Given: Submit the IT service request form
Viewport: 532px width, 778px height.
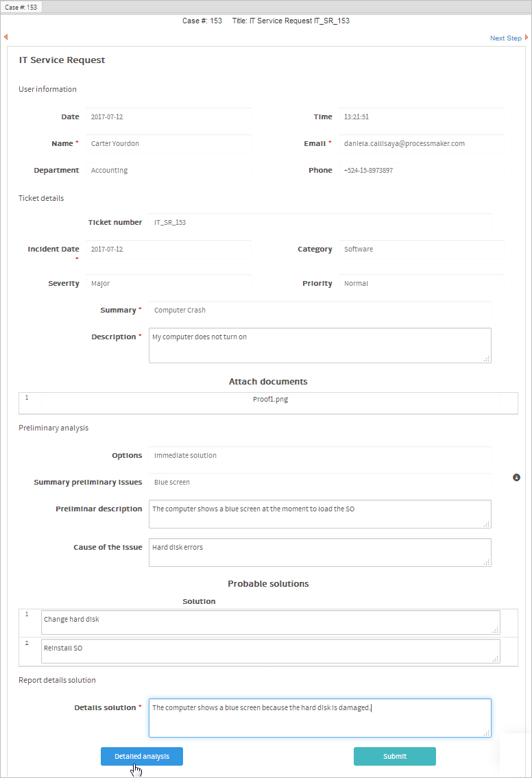Looking at the screenshot, I should pos(394,756).
